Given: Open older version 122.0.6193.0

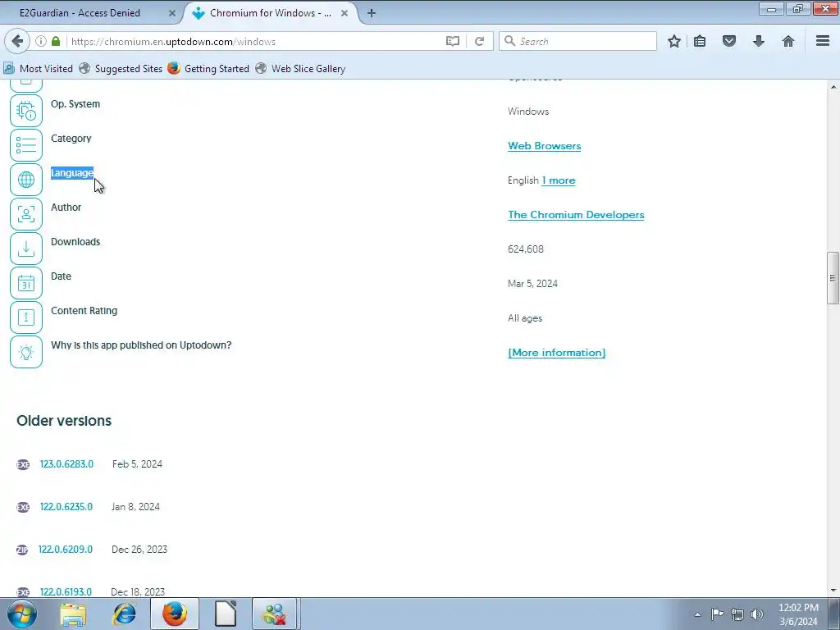Looking at the screenshot, I should click(66, 592).
